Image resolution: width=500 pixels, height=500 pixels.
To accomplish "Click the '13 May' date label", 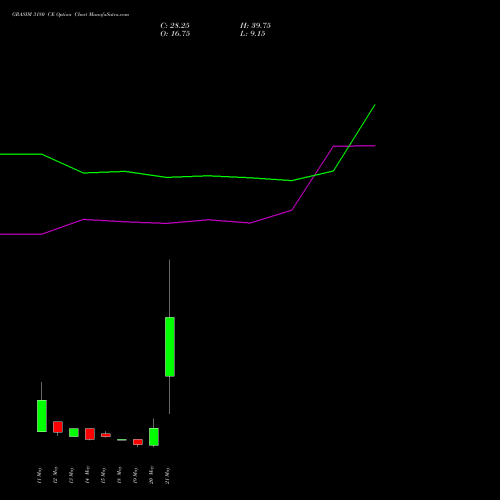I will tap(71, 475).
